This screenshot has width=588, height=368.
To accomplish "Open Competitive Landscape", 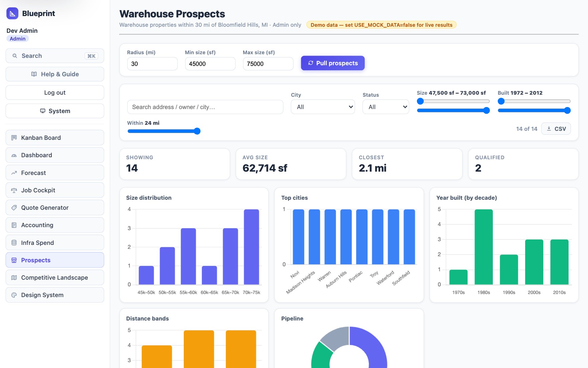I will point(55,278).
